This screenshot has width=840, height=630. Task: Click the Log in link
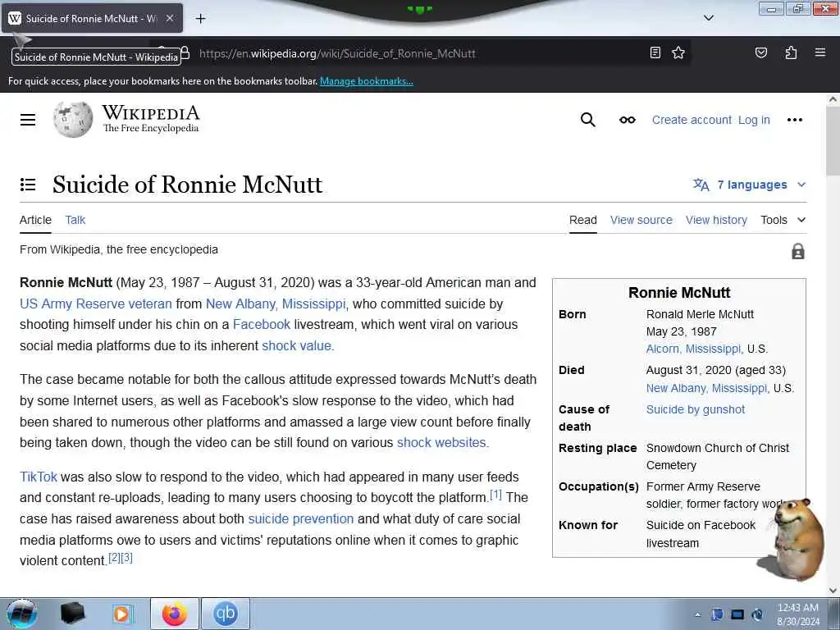point(754,120)
